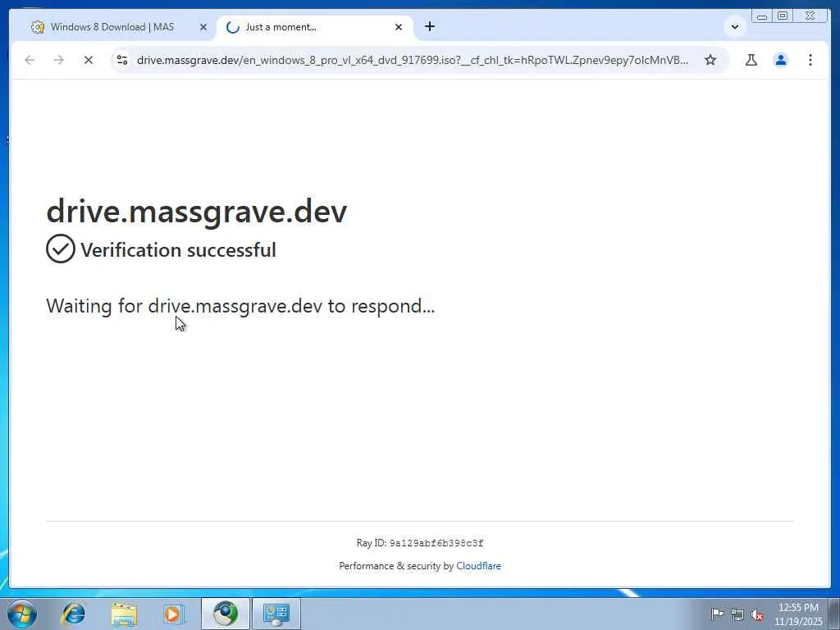Click the verification checkmark icon
This screenshot has width=840, height=630.
coord(61,249)
